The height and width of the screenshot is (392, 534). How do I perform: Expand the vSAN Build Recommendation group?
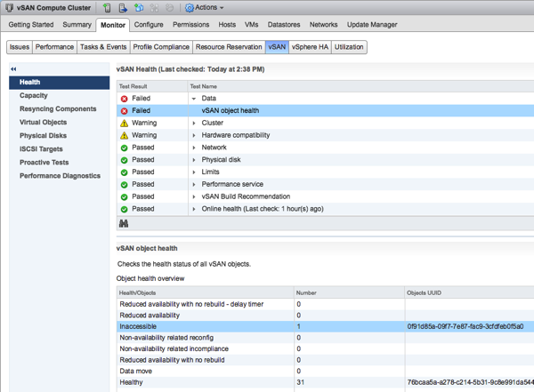[194, 196]
